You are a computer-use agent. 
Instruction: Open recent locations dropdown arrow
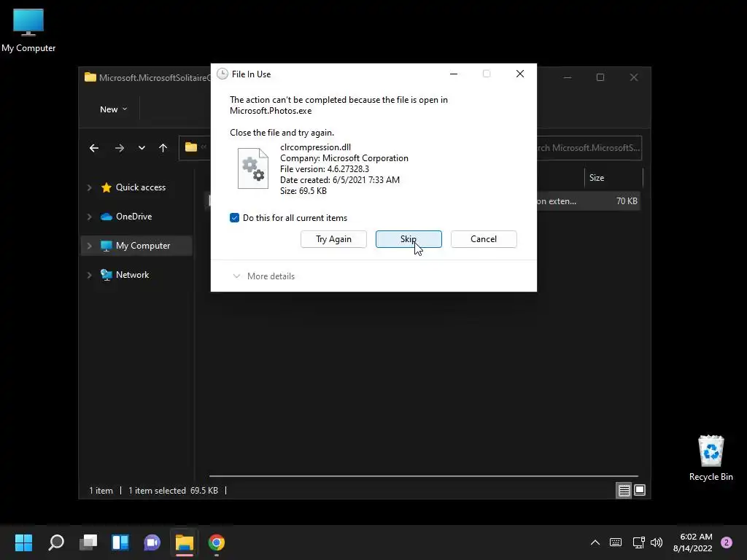tap(142, 148)
